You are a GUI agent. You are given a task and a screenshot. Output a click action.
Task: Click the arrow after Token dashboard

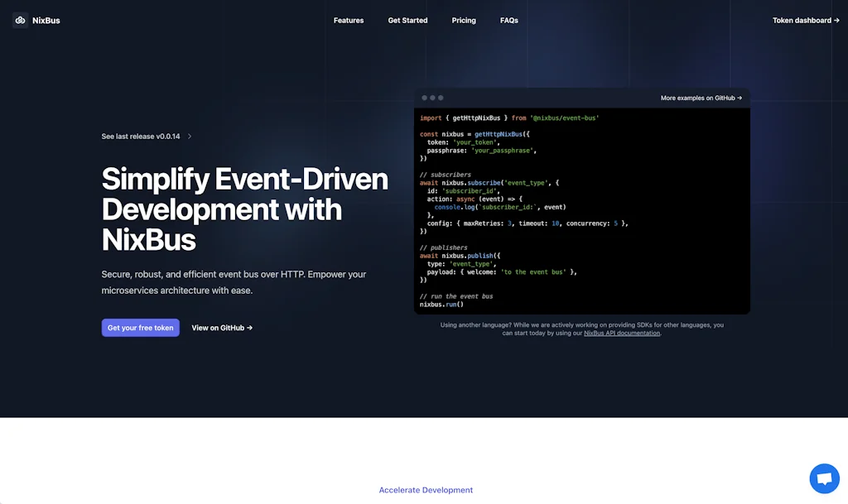[x=836, y=20]
